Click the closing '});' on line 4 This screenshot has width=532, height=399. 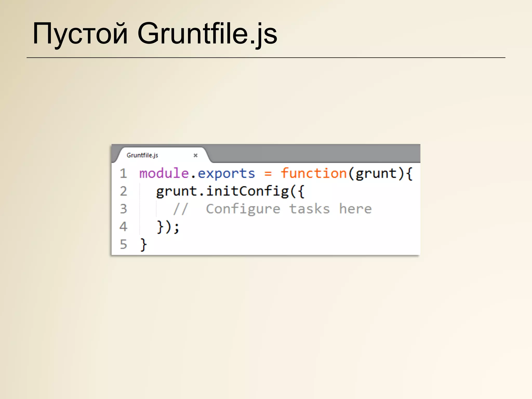click(168, 227)
